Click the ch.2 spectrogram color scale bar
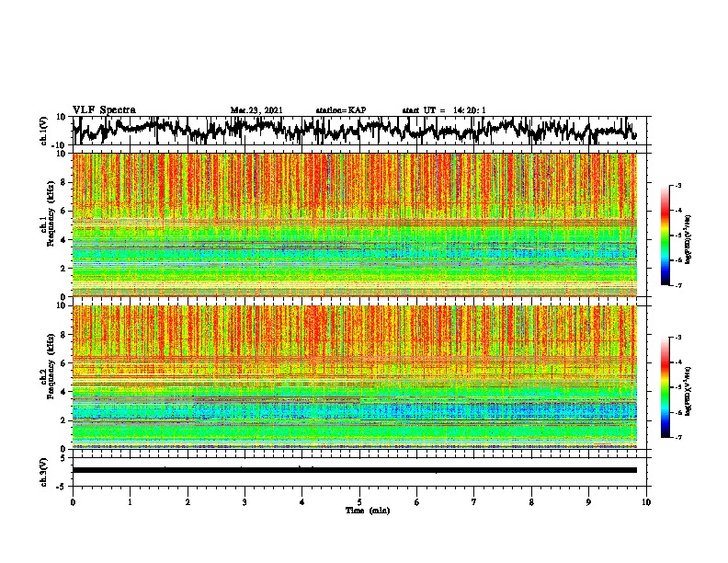This screenshot has width=728, height=563. (665, 387)
